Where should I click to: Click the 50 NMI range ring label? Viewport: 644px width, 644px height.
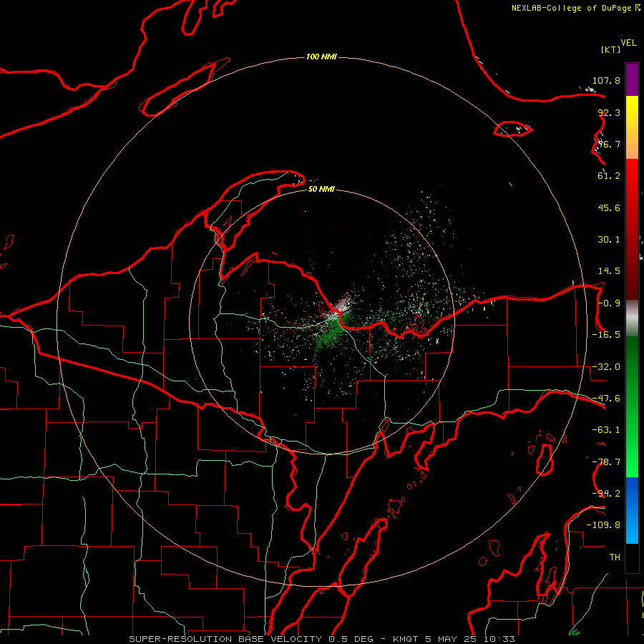click(321, 189)
